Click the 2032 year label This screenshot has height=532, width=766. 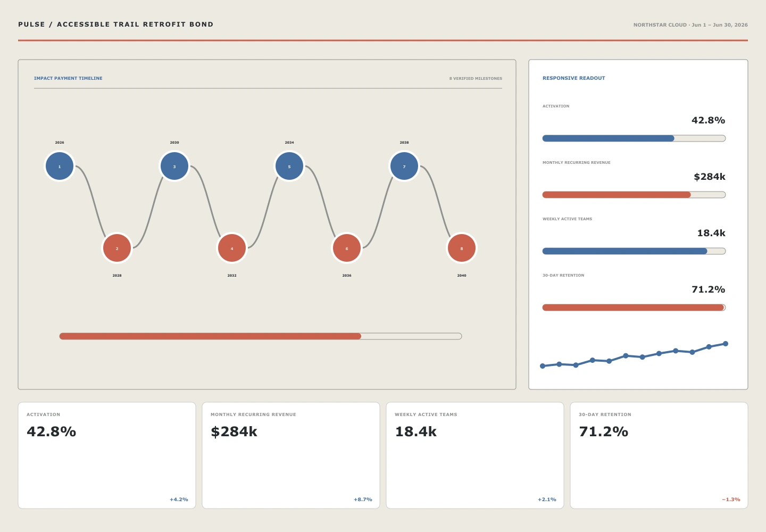[232, 276]
